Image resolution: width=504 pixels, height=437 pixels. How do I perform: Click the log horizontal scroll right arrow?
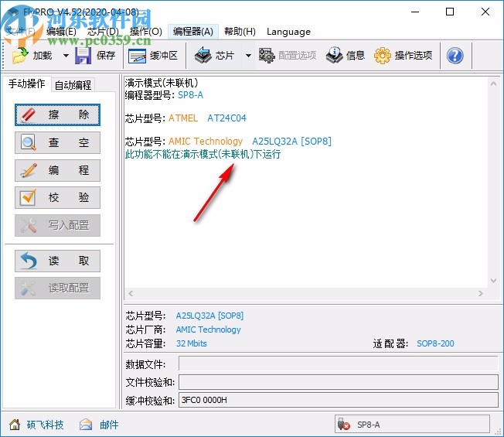pos(480,293)
